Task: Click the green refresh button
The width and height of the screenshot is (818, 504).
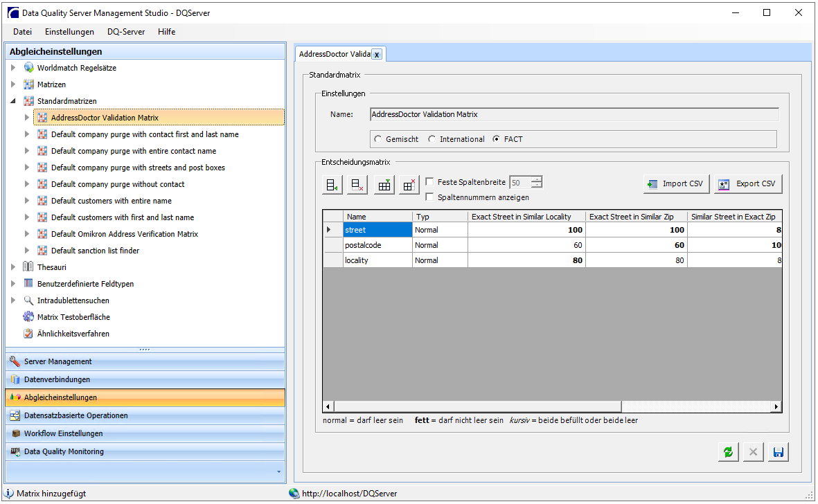Action: (728, 452)
